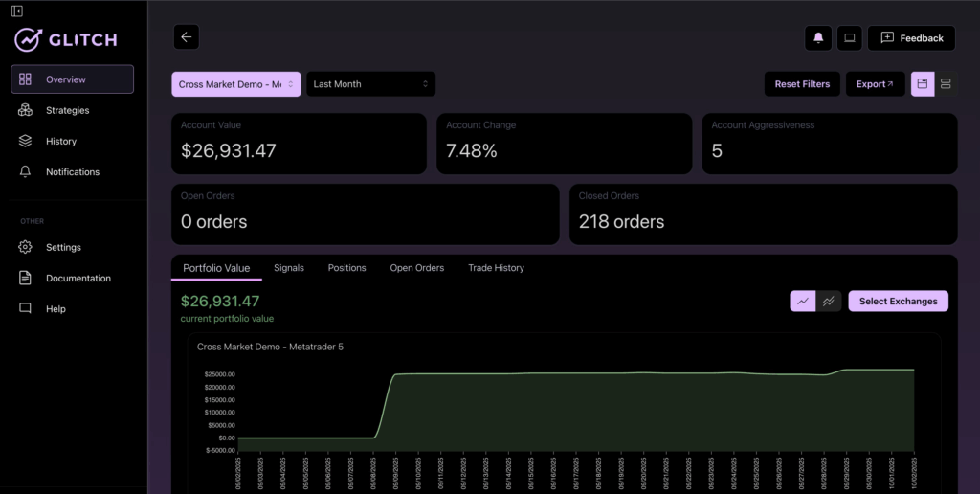
Task: Open notifications bell icon in top bar
Action: (x=818, y=38)
